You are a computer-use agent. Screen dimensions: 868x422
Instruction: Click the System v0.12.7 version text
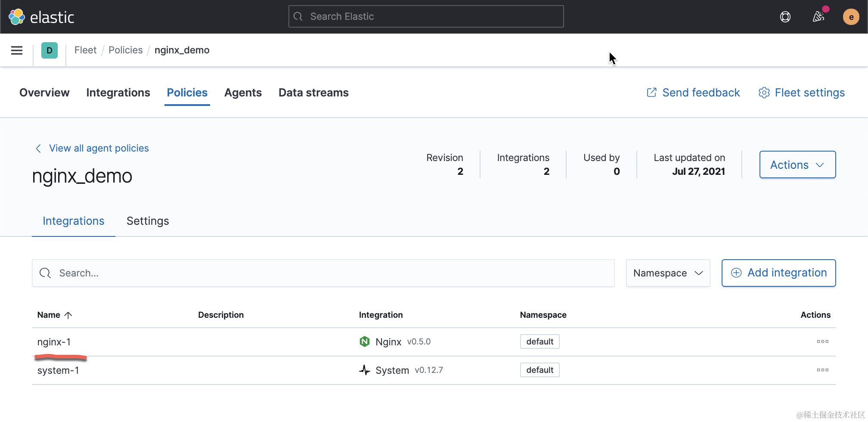(429, 370)
